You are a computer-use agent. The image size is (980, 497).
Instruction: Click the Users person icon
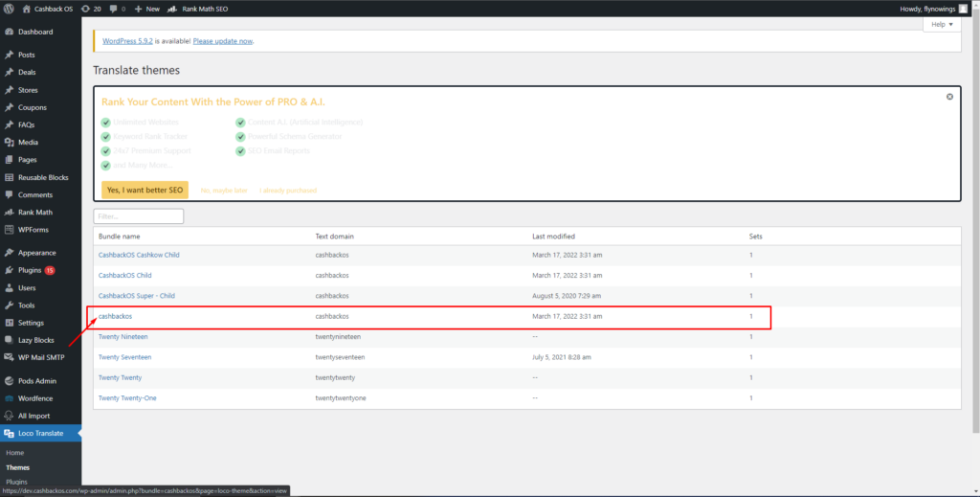(x=9, y=288)
